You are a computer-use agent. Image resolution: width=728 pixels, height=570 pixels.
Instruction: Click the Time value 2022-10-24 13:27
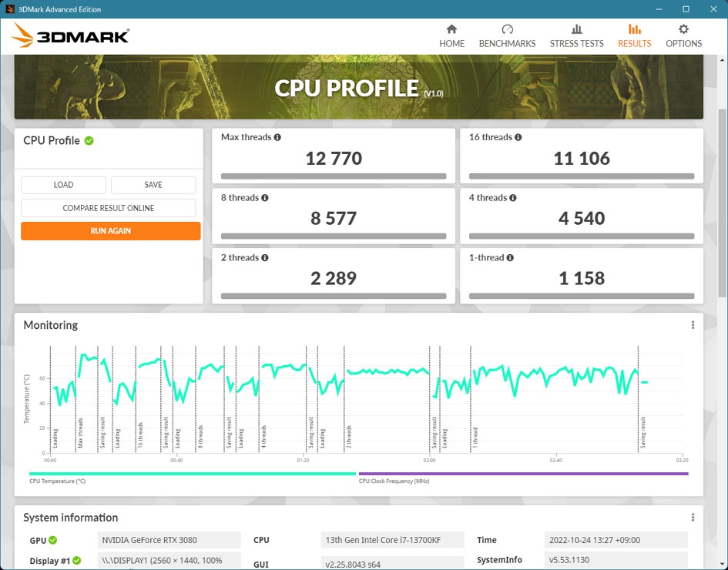[616, 540]
